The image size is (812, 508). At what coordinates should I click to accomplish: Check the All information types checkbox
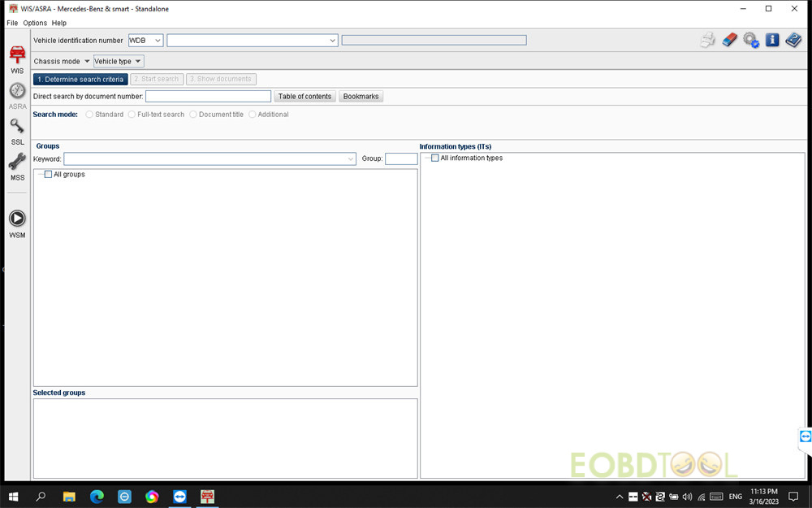click(435, 158)
